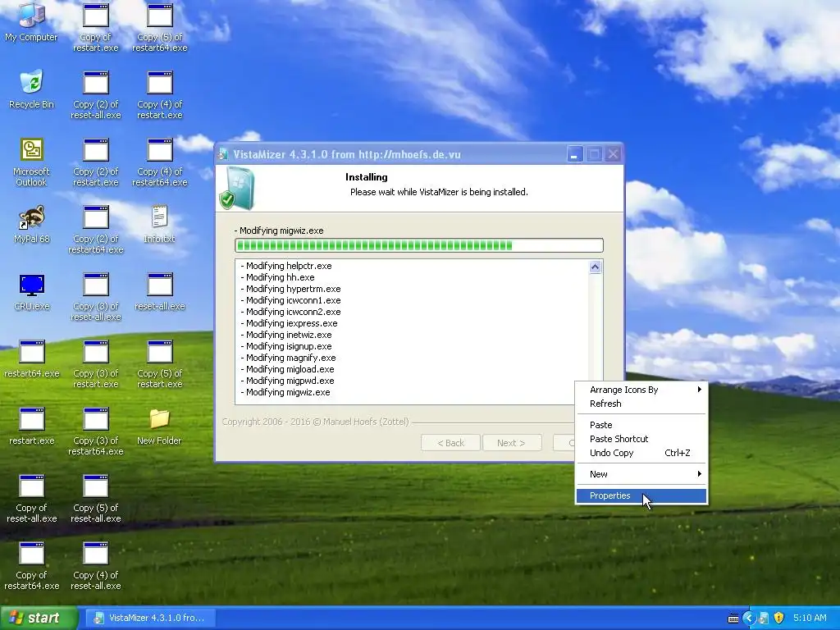
Task: Select Copy (5) of restart.exe icon
Action: point(160,363)
